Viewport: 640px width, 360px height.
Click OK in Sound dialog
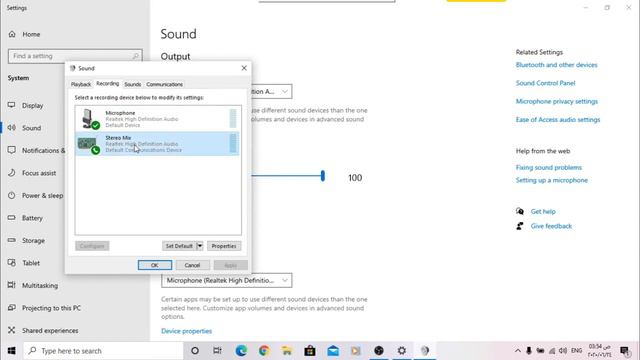point(155,265)
